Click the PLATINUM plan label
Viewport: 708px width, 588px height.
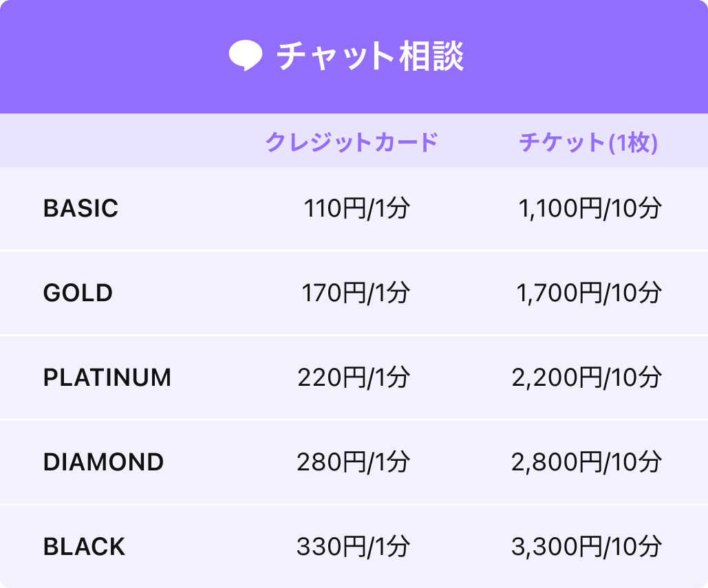[x=107, y=378]
